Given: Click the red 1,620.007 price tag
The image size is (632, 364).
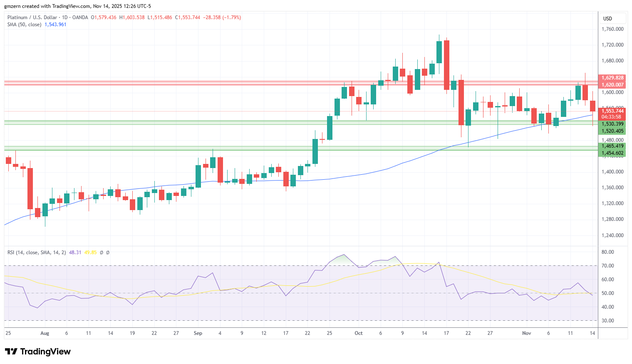Looking at the screenshot, I should click(x=612, y=85).
